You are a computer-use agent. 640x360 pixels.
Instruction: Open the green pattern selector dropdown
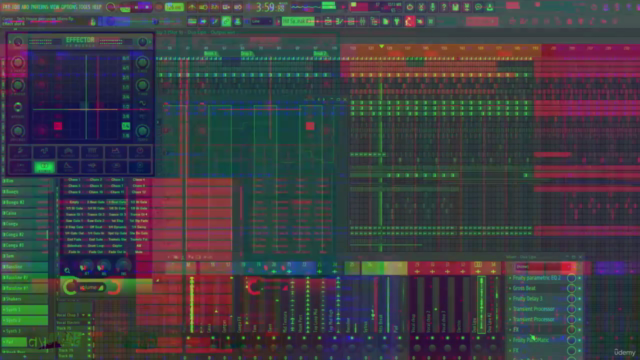click(x=298, y=21)
